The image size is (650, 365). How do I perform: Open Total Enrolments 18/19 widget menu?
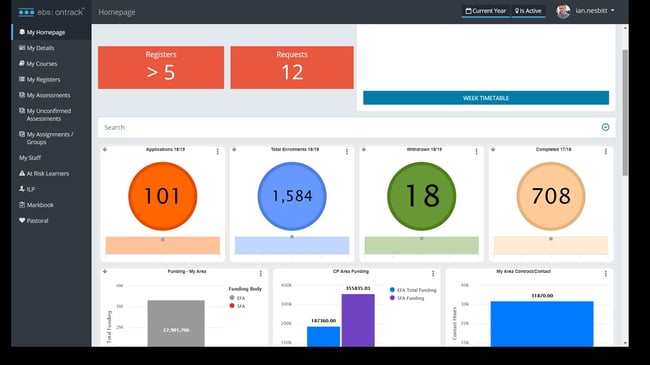[347, 151]
